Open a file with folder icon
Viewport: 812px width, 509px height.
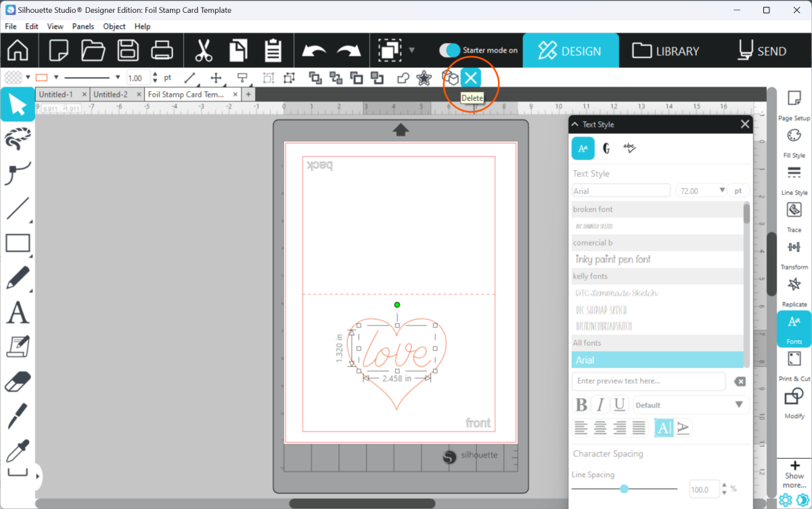[93, 51]
